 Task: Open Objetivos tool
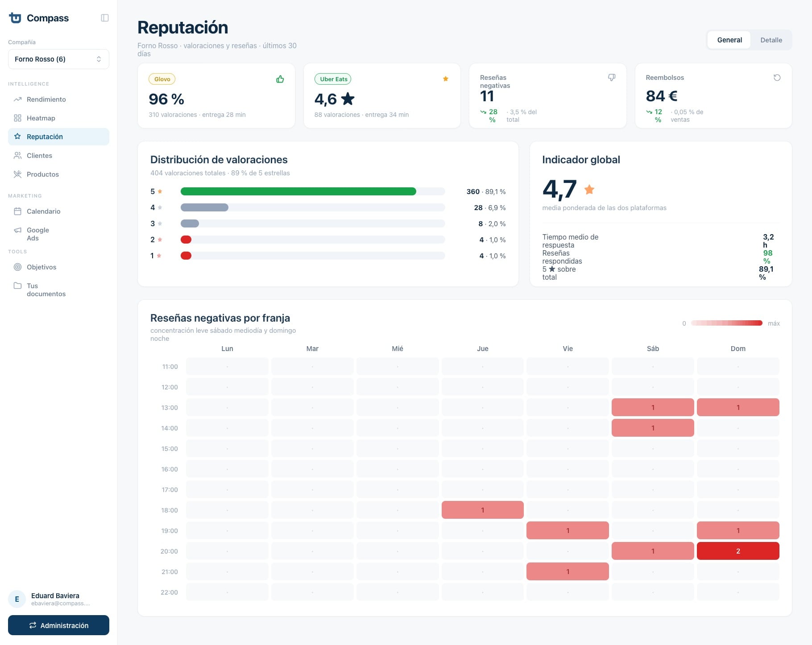58,267
